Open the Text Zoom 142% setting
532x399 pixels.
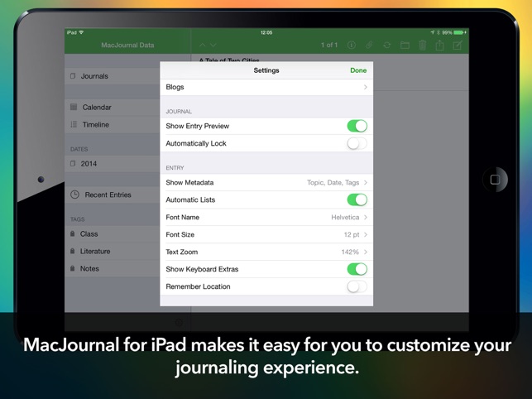point(266,252)
